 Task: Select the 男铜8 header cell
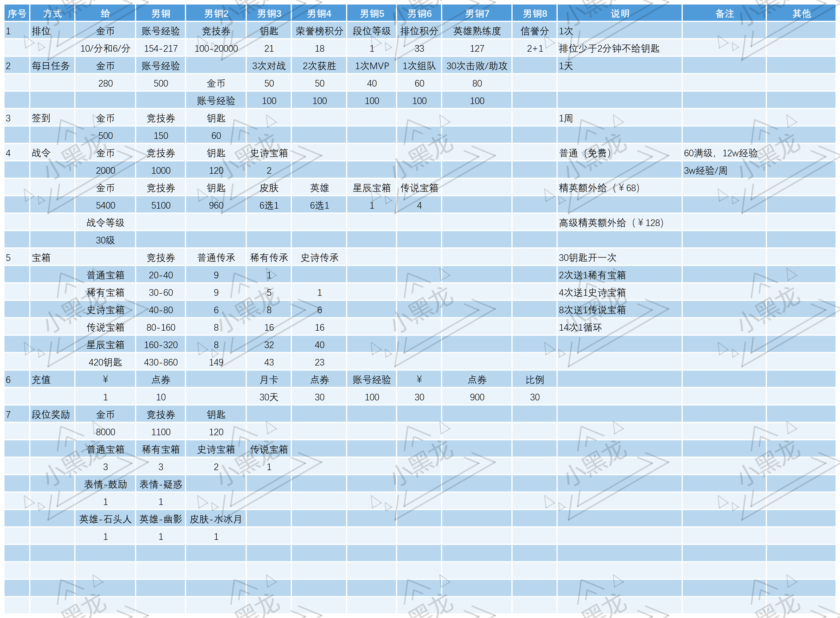[x=535, y=14]
